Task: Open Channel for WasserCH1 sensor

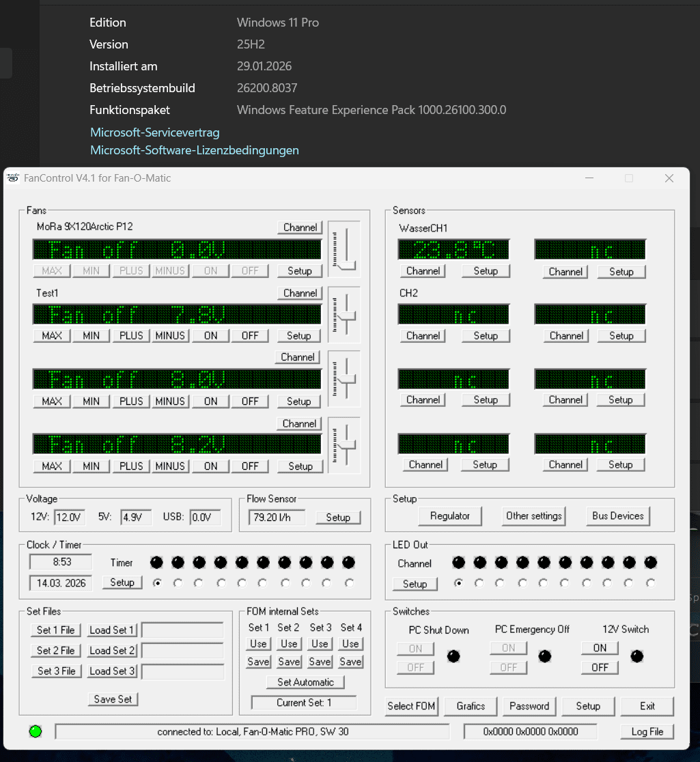Action: pos(423,270)
